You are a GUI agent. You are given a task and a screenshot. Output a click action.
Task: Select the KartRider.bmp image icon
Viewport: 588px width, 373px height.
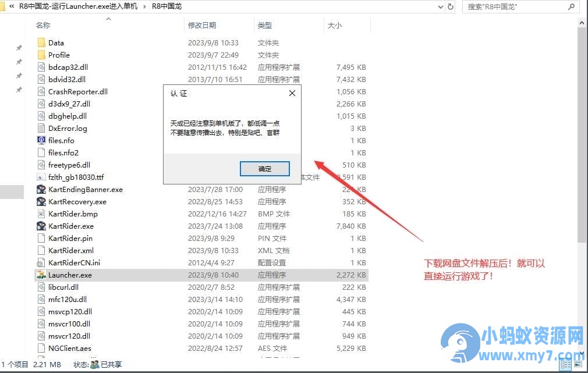(x=41, y=214)
